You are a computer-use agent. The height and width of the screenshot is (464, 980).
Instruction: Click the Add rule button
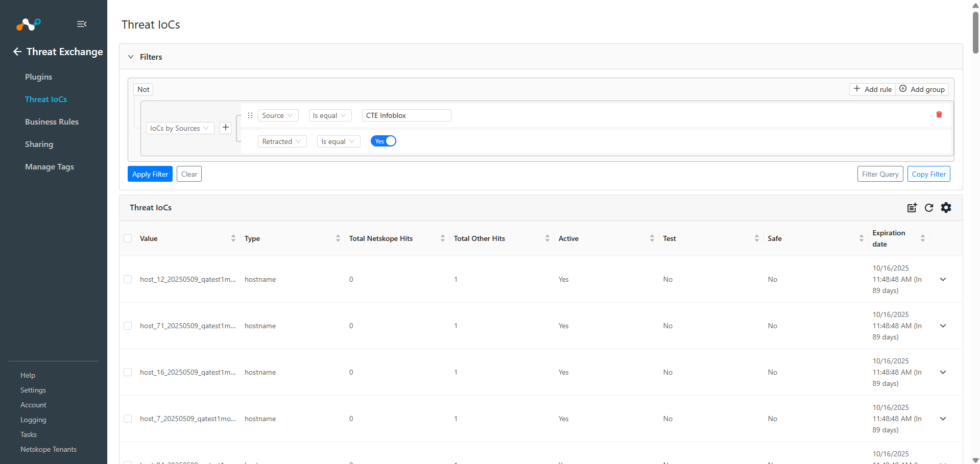click(873, 89)
